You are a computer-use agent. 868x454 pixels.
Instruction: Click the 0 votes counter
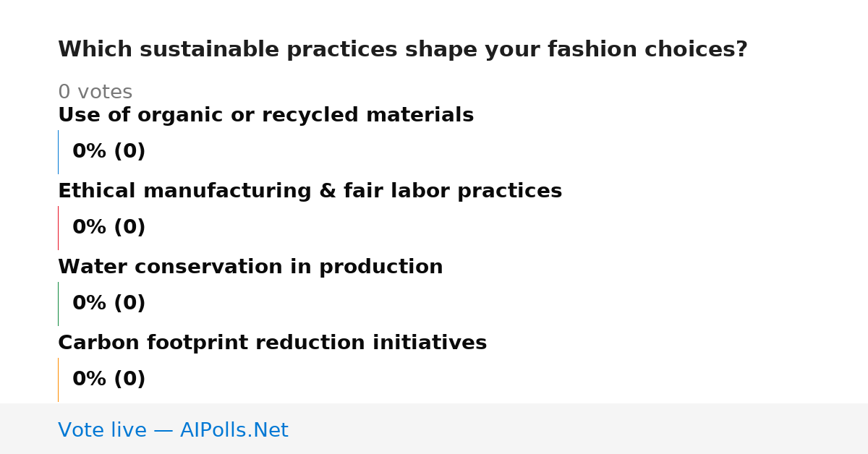(95, 93)
